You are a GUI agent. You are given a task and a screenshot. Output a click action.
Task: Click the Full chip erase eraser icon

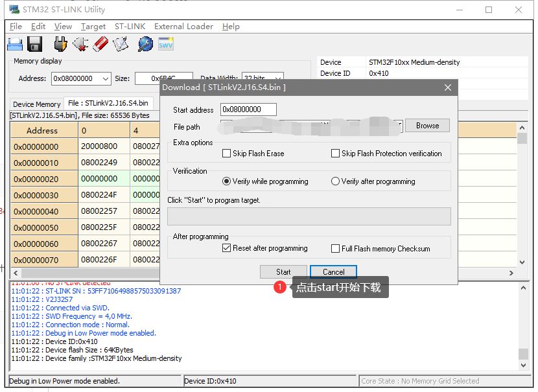[x=100, y=44]
